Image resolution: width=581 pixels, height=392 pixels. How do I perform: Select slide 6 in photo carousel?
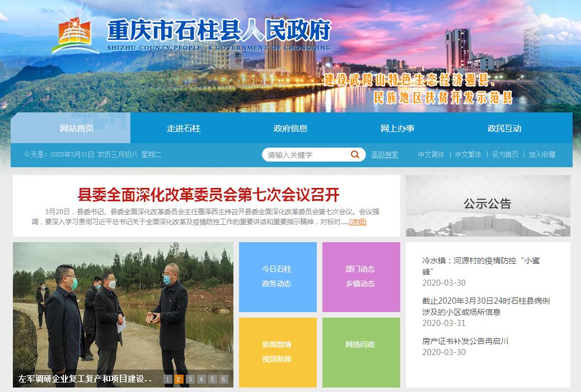coord(223,379)
